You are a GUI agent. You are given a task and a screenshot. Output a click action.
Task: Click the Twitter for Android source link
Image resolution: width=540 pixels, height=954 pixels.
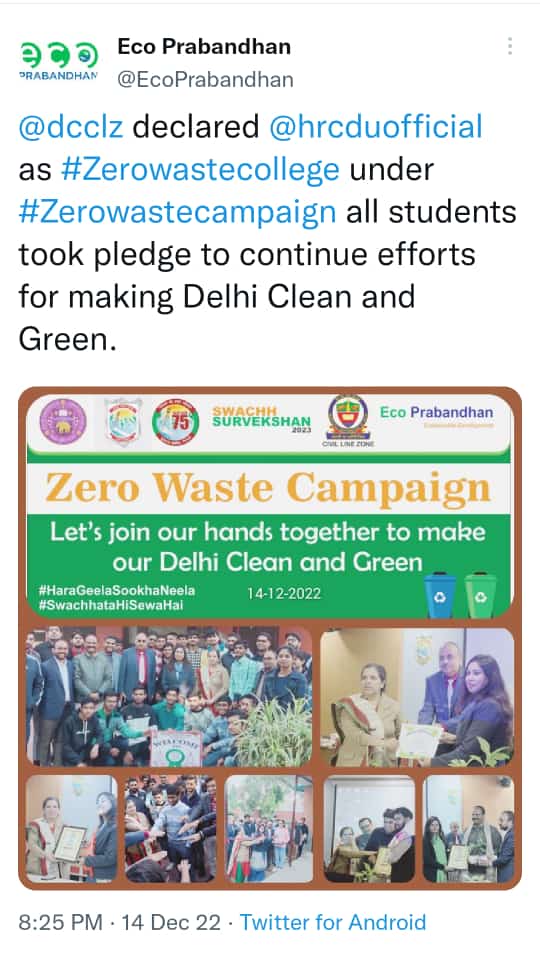pos(333,922)
